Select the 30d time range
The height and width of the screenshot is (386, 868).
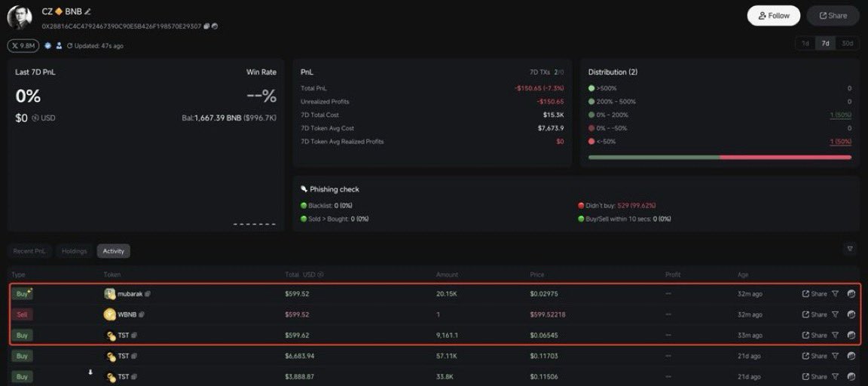pyautogui.click(x=848, y=44)
